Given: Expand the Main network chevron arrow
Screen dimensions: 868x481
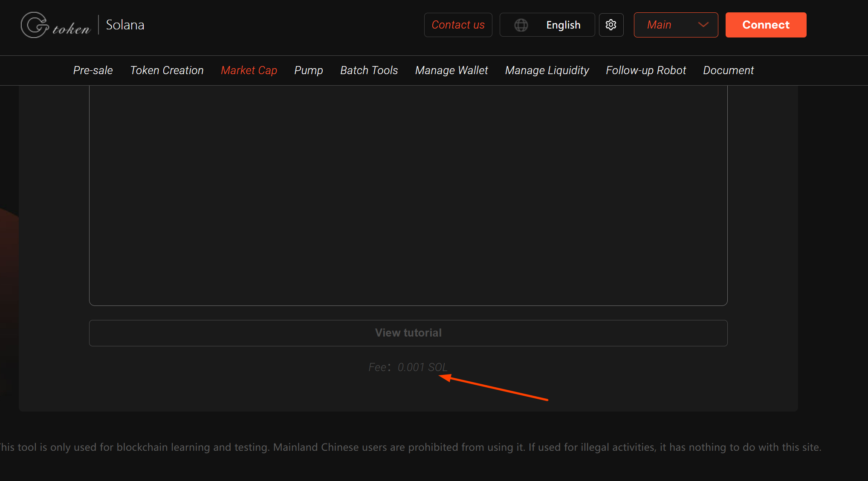Looking at the screenshot, I should (703, 25).
